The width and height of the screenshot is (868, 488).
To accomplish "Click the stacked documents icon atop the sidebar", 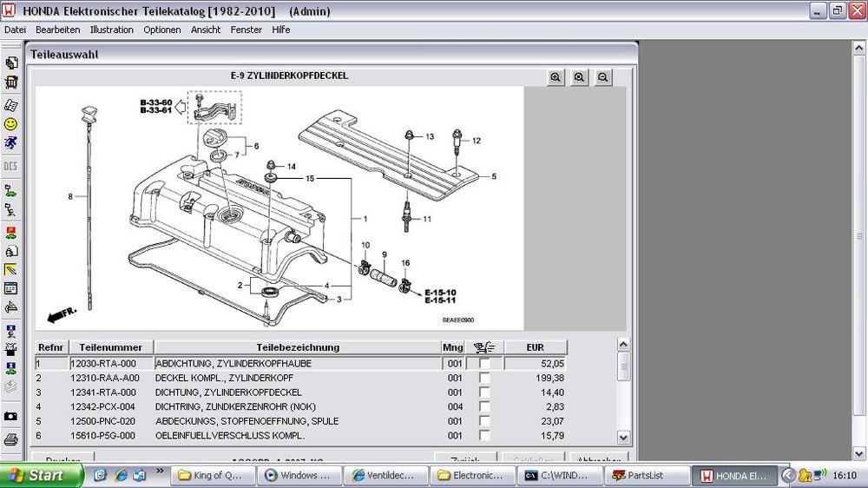I will 10,63.
